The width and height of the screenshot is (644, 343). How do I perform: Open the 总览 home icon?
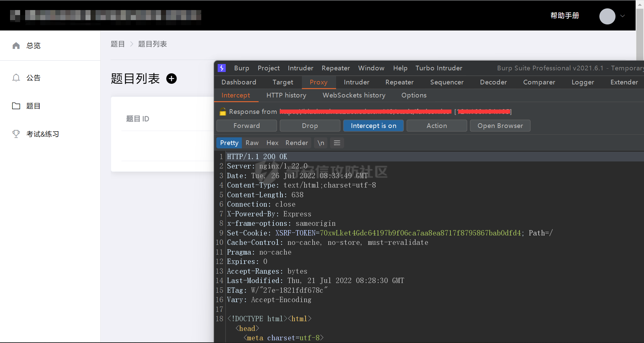click(16, 46)
